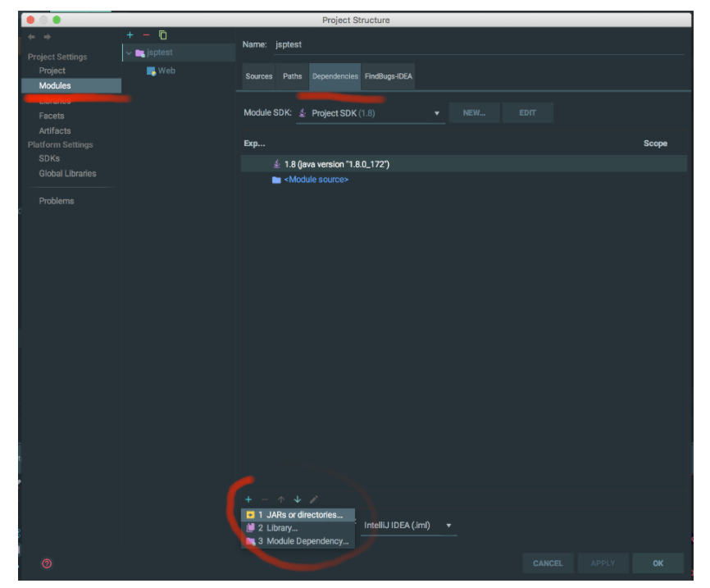This screenshot has height=588, width=710.
Task: Click the Exp... column header
Action: [254, 144]
